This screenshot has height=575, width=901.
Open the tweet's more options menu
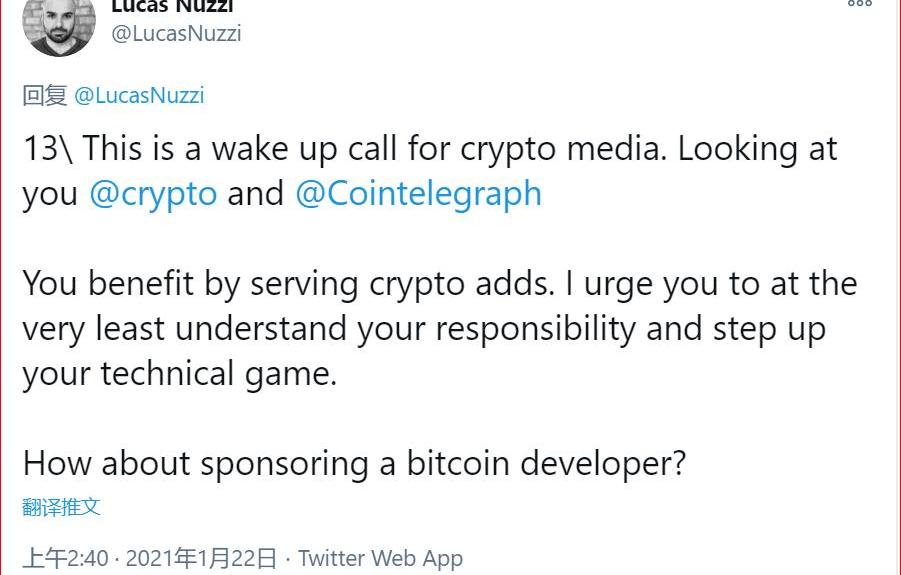tap(859, 4)
